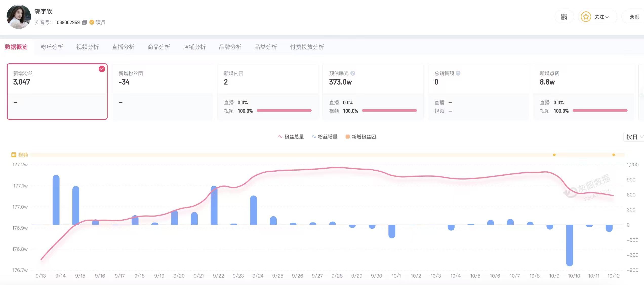The height and width of the screenshot is (285, 644).
Task: Click the 郭宇欣 profile avatar
Action: [x=18, y=17]
